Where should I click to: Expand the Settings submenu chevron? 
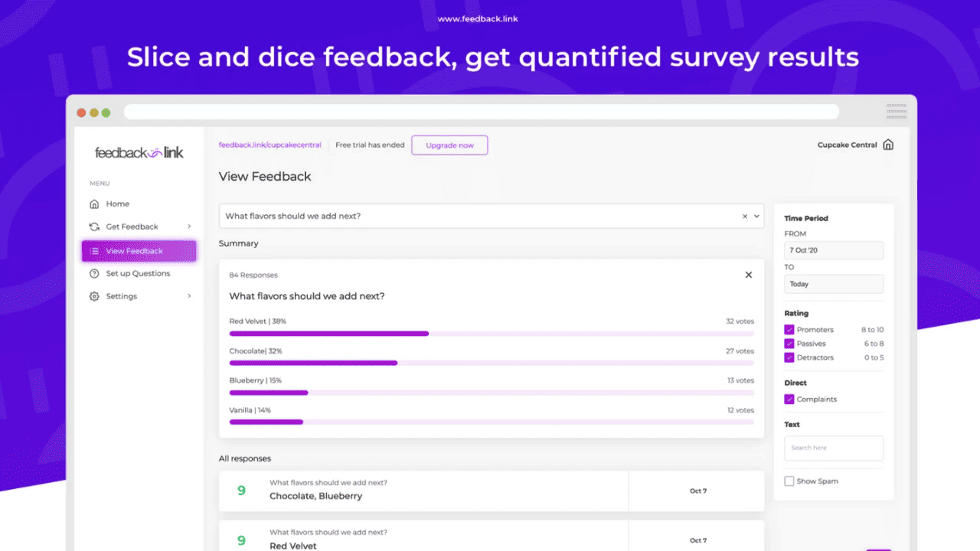pyautogui.click(x=189, y=296)
